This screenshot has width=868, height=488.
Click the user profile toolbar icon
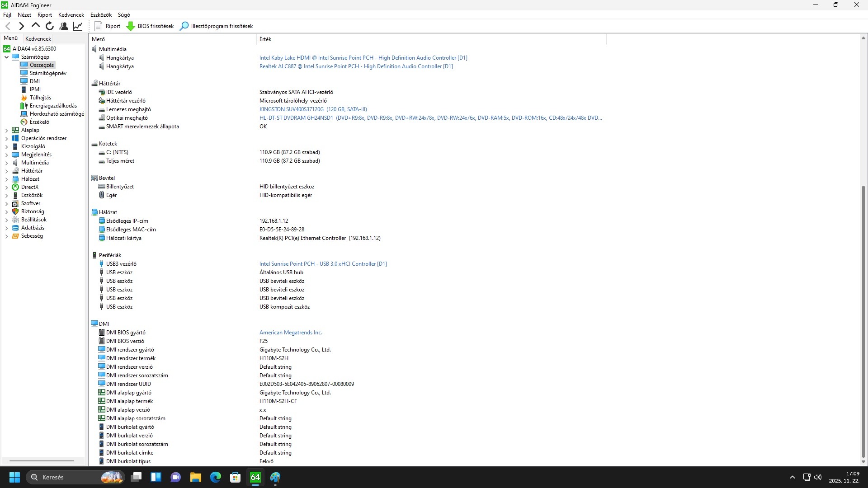point(64,26)
